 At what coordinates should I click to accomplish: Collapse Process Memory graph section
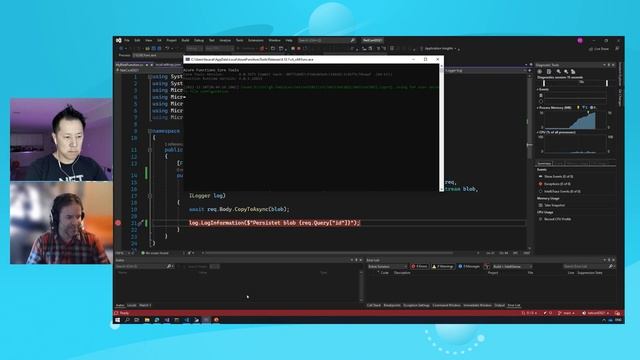[x=538, y=108]
